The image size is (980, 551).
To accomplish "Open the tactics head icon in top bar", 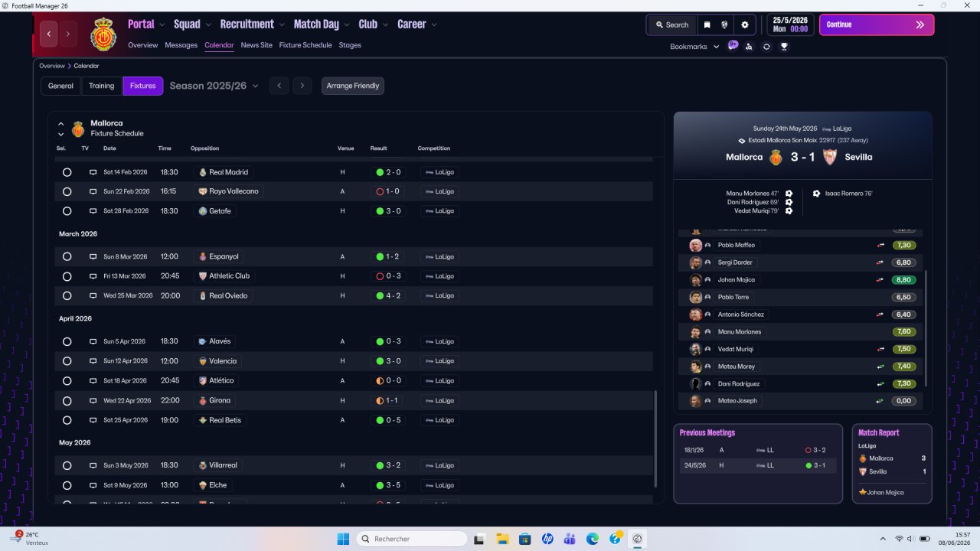I will [x=725, y=24].
